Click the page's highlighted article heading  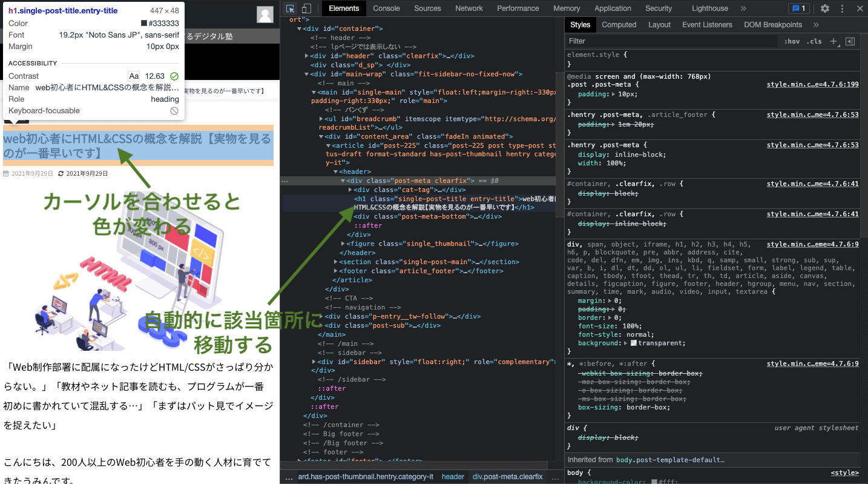(x=138, y=145)
